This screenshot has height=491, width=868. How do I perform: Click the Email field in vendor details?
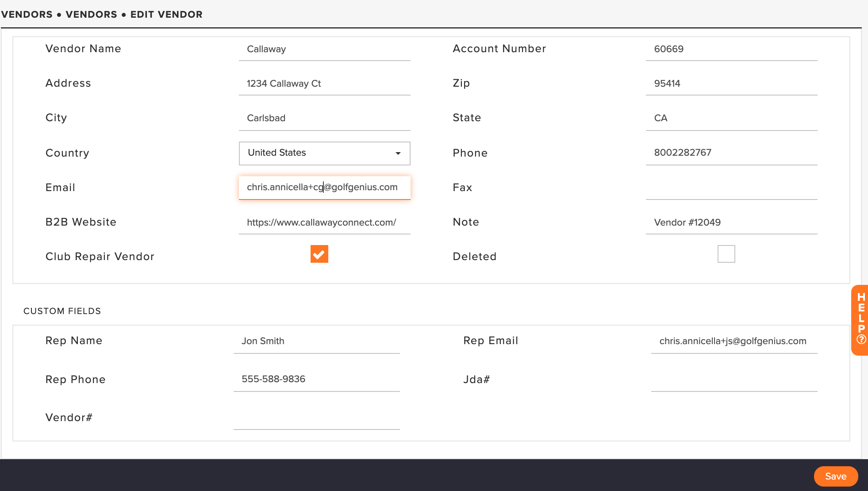click(x=324, y=188)
